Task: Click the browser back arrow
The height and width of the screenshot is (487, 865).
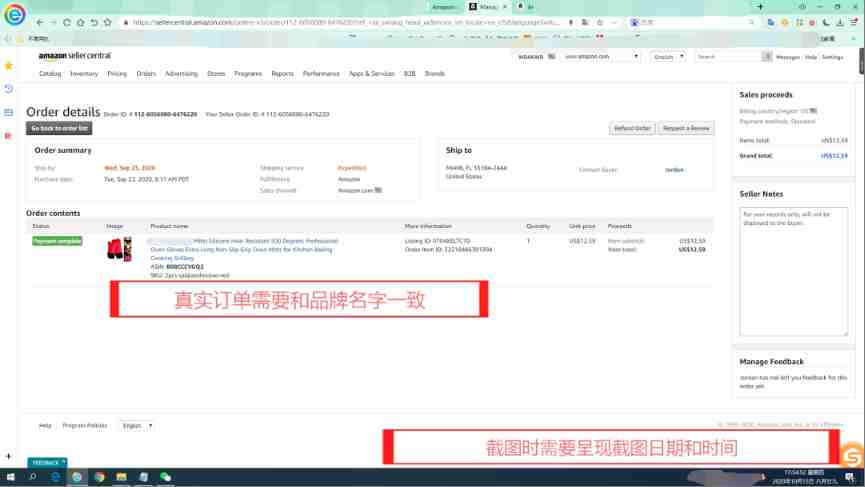Action: (x=40, y=23)
